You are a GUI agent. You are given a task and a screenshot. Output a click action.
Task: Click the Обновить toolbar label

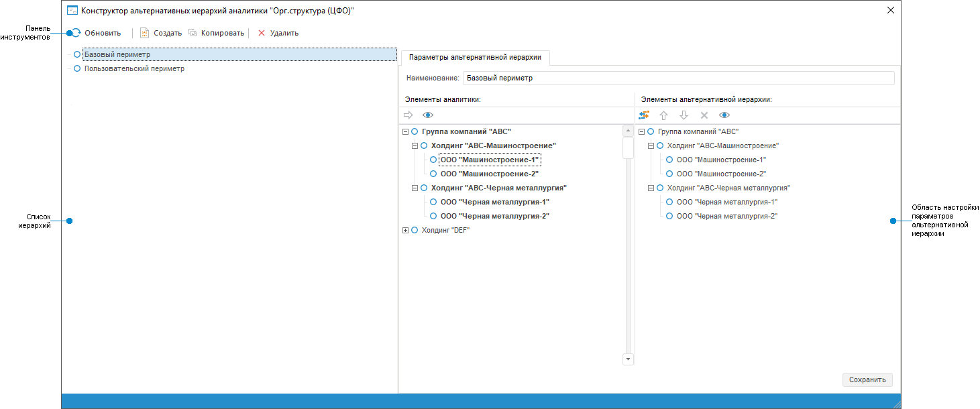(x=103, y=33)
